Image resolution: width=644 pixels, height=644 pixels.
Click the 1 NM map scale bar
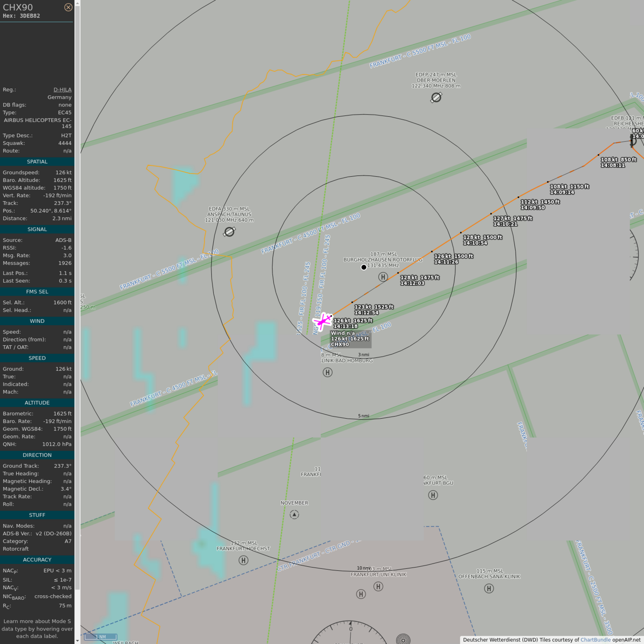[x=101, y=636]
